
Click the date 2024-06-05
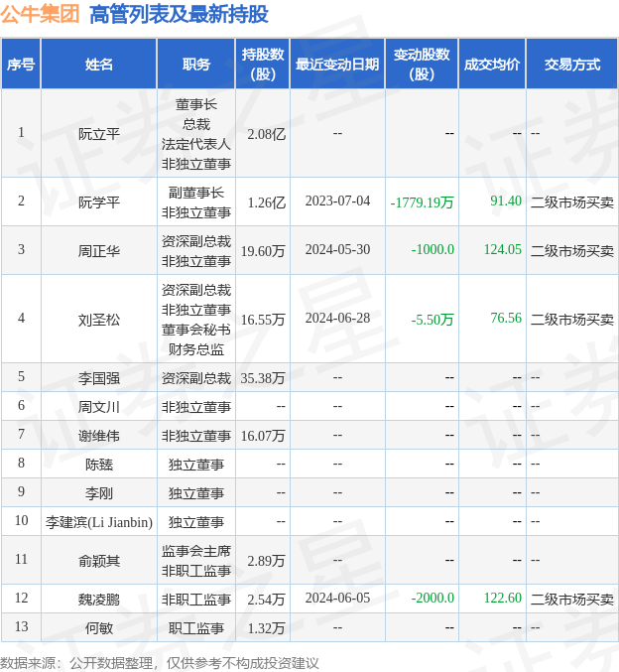pyautogui.click(x=337, y=598)
